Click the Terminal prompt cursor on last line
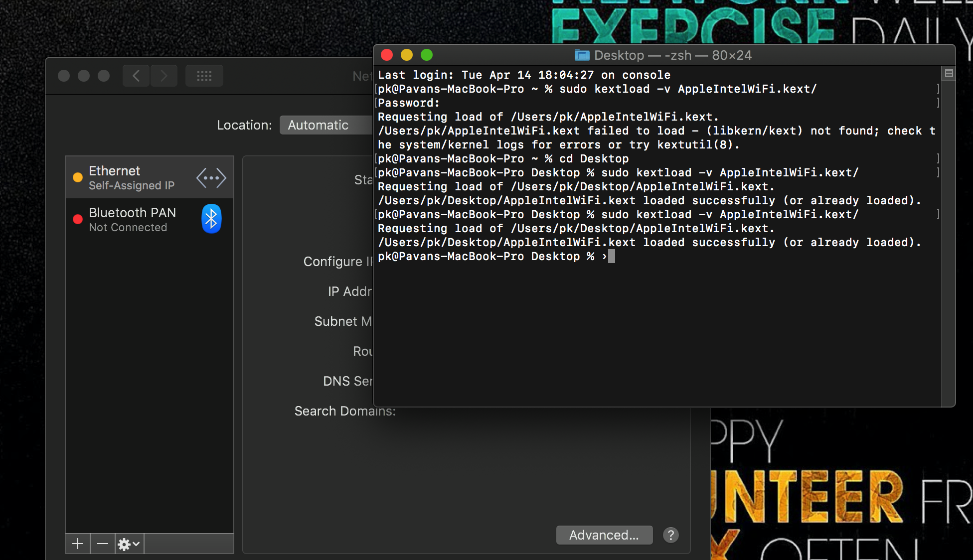 (612, 256)
